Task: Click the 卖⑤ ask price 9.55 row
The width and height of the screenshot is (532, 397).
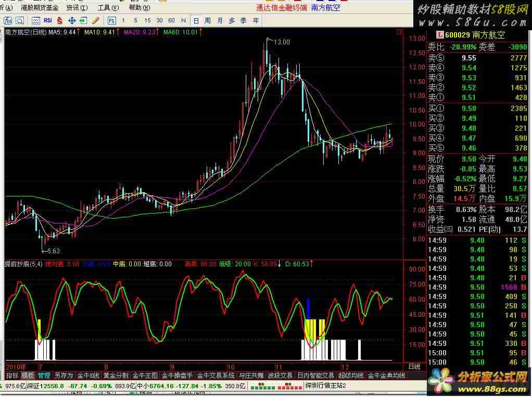Action: (x=477, y=58)
